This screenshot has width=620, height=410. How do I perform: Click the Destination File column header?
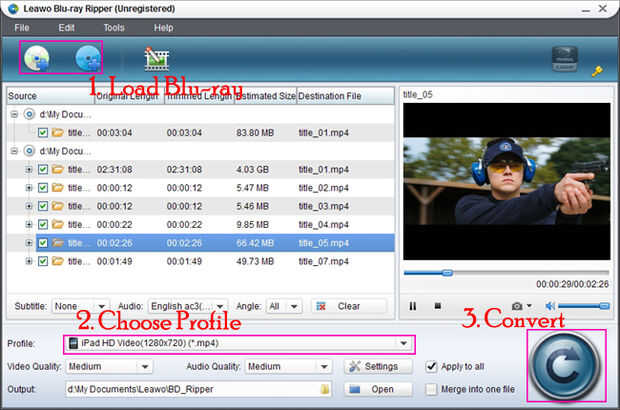point(345,96)
